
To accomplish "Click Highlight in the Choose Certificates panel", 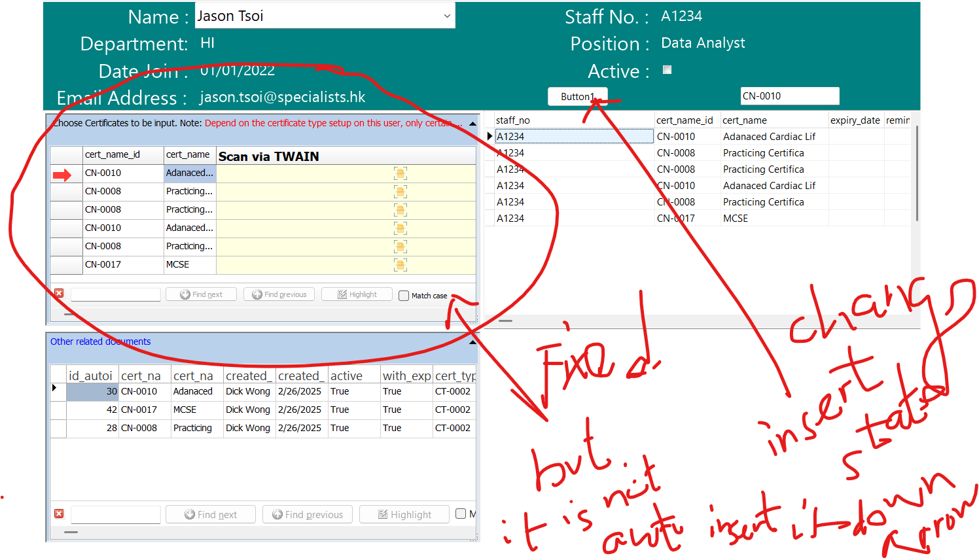I will (357, 294).
